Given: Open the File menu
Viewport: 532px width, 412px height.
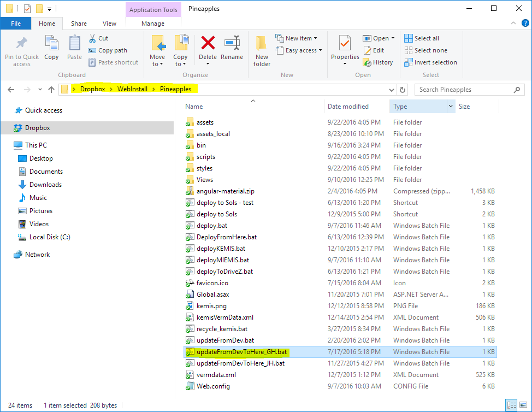Looking at the screenshot, I should [x=16, y=23].
